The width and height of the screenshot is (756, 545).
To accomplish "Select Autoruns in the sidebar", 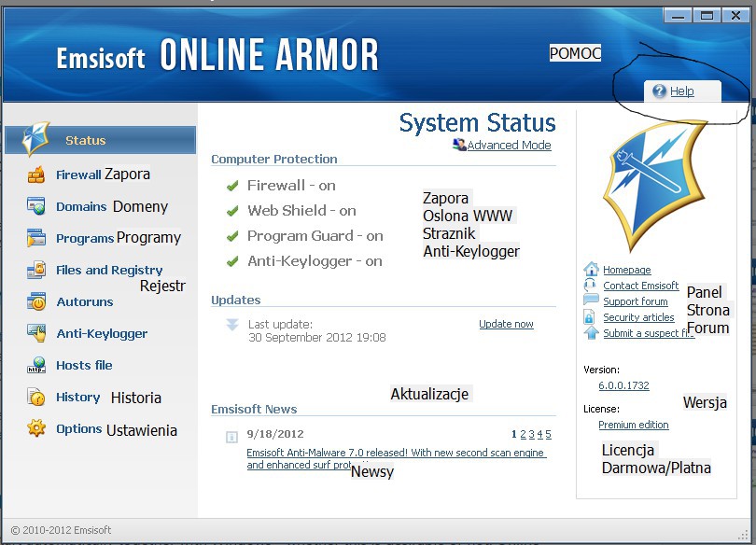I will pos(85,301).
